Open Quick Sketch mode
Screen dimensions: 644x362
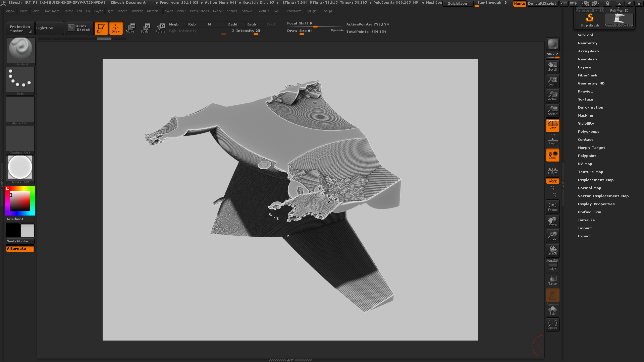coord(79,28)
